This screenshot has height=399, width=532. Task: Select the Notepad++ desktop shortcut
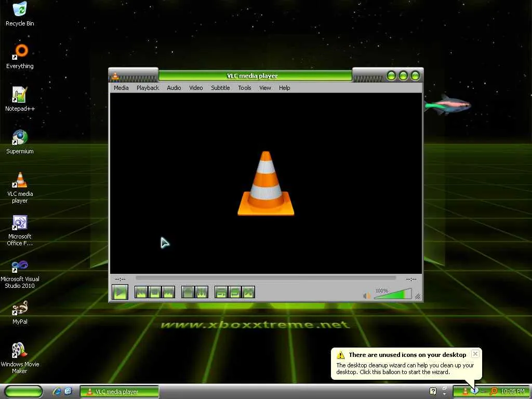(20, 99)
